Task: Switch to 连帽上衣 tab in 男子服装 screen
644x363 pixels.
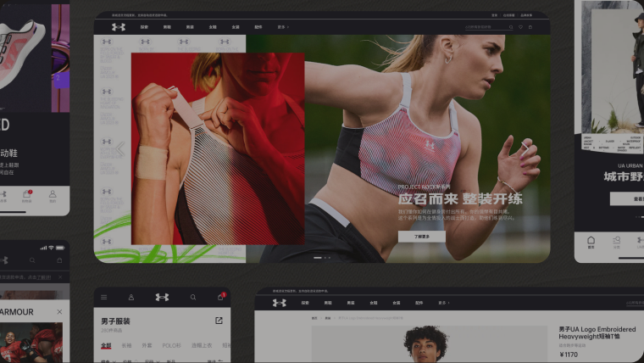Action: pyautogui.click(x=202, y=346)
